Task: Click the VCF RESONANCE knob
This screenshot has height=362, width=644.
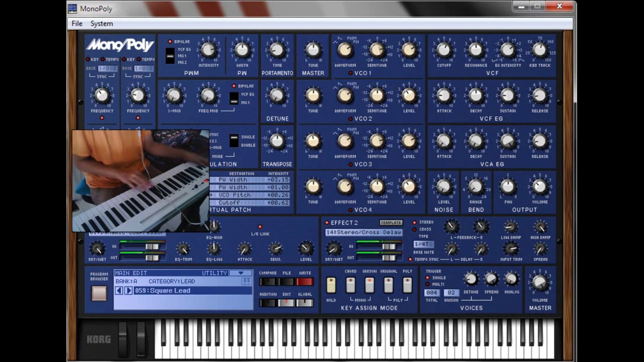Action: pyautogui.click(x=476, y=50)
